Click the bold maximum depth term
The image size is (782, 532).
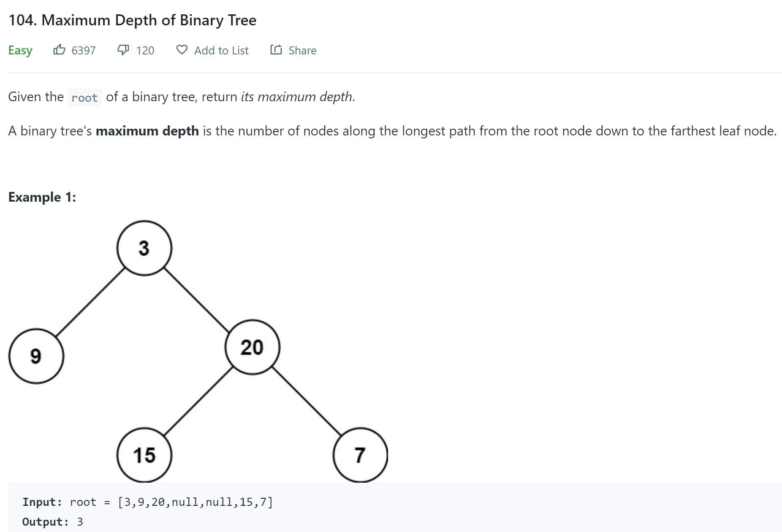(147, 131)
